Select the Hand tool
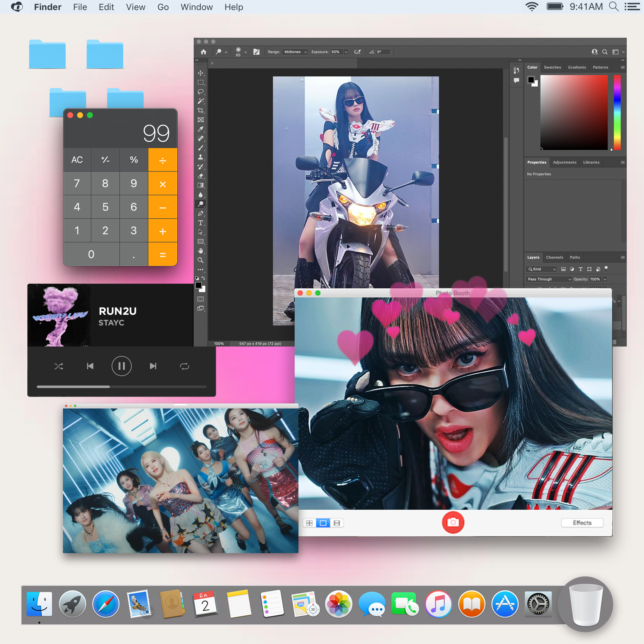Viewport: 644px width, 644px height. tap(200, 251)
